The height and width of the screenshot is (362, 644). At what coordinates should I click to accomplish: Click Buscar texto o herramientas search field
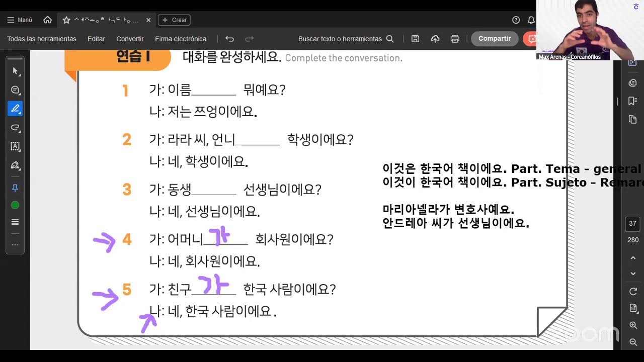[x=346, y=39]
